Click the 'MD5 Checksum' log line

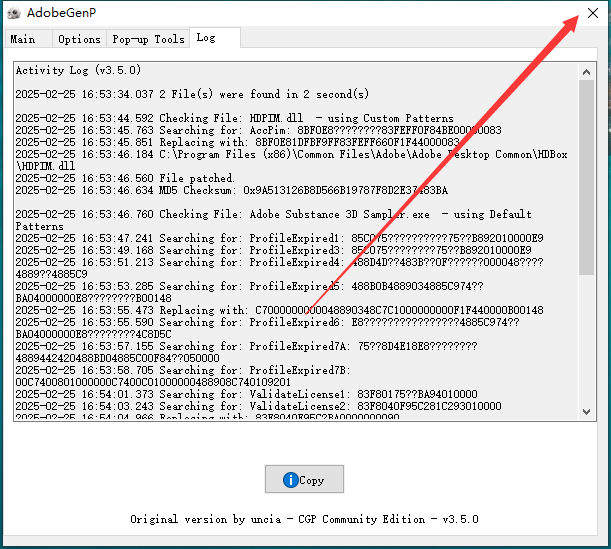(x=232, y=190)
